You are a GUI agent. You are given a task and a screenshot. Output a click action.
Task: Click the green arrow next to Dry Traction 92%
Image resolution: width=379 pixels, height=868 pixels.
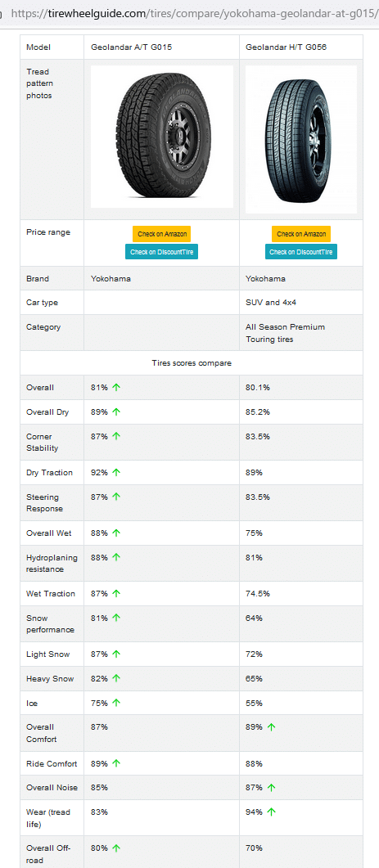116,472
